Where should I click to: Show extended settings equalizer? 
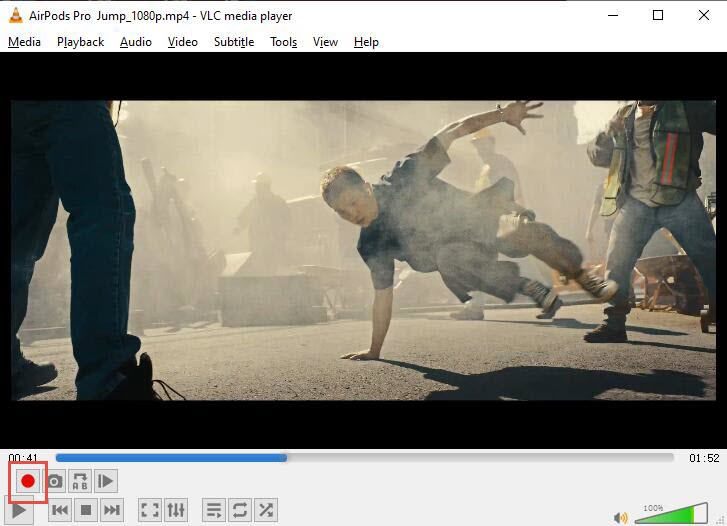point(176,510)
